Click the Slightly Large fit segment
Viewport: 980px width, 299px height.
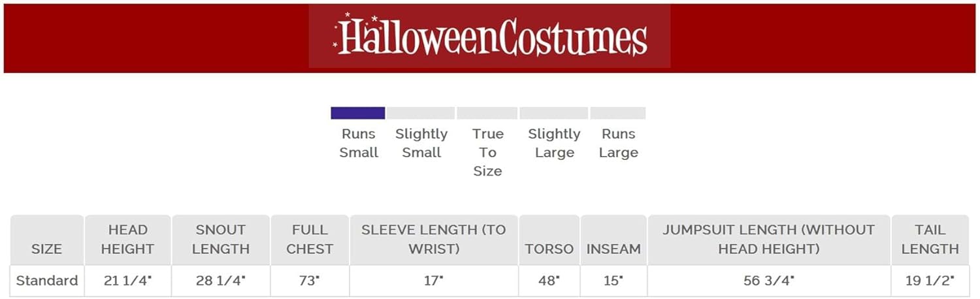pos(554,113)
